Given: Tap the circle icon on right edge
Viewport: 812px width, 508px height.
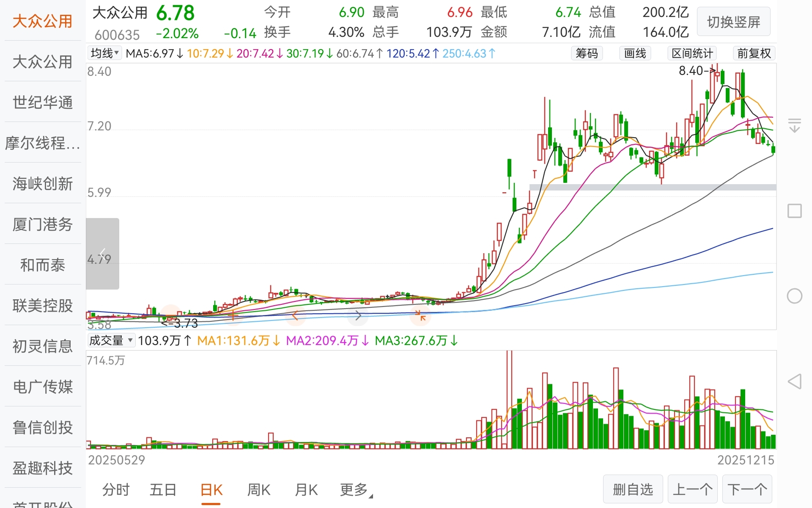Looking at the screenshot, I should click(795, 296).
